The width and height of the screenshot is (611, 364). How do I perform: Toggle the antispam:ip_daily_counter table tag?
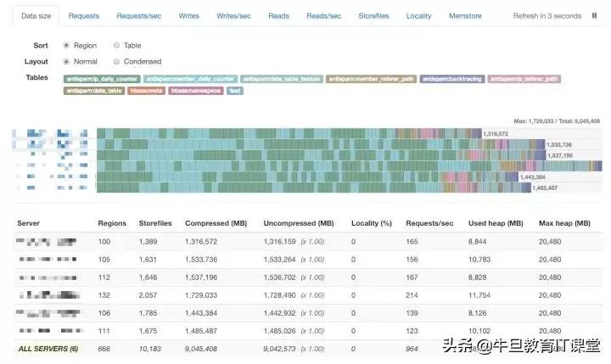102,79
